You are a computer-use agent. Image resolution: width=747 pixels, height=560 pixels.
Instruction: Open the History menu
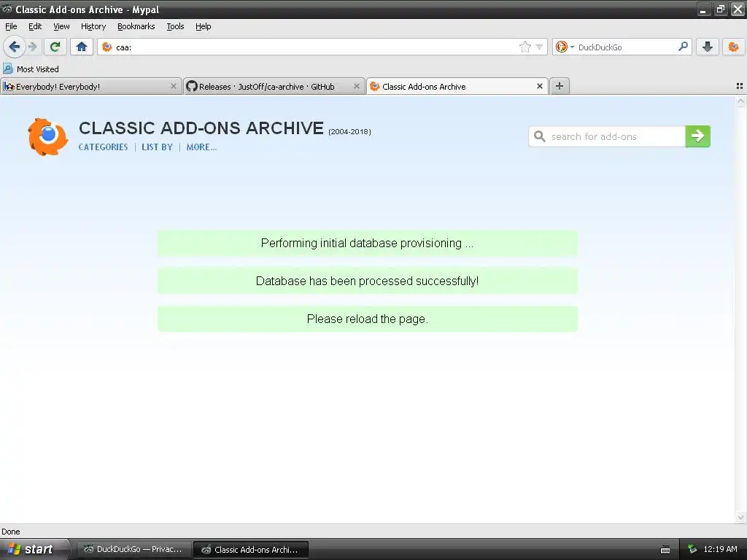93,26
